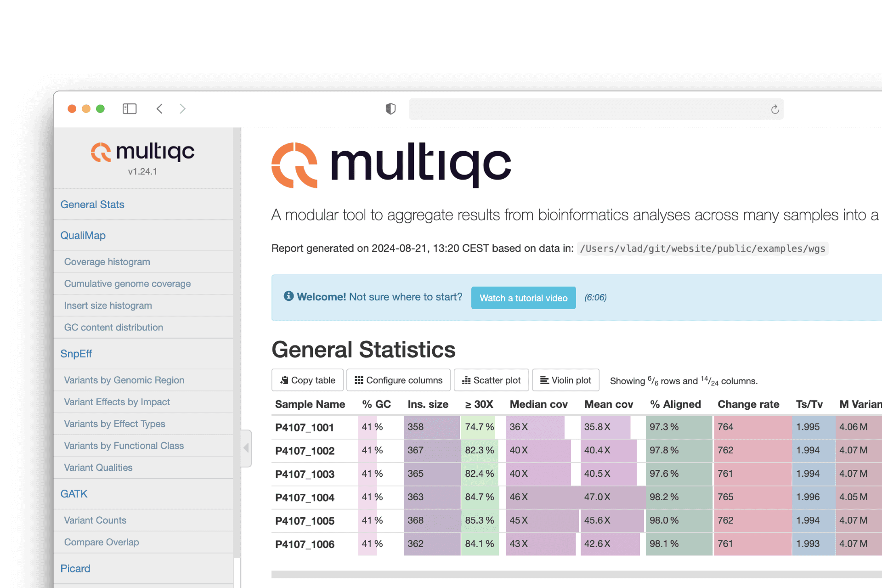
Task: Jump to Variant Counts
Action: click(x=95, y=520)
